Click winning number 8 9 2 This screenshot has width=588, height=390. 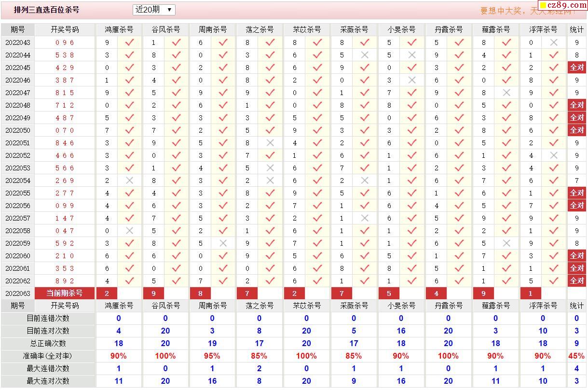pos(65,281)
